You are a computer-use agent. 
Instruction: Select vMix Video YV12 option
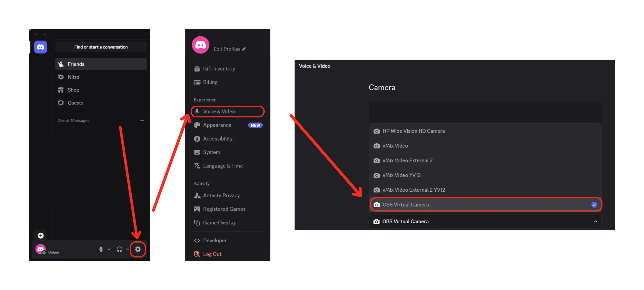[x=485, y=175]
